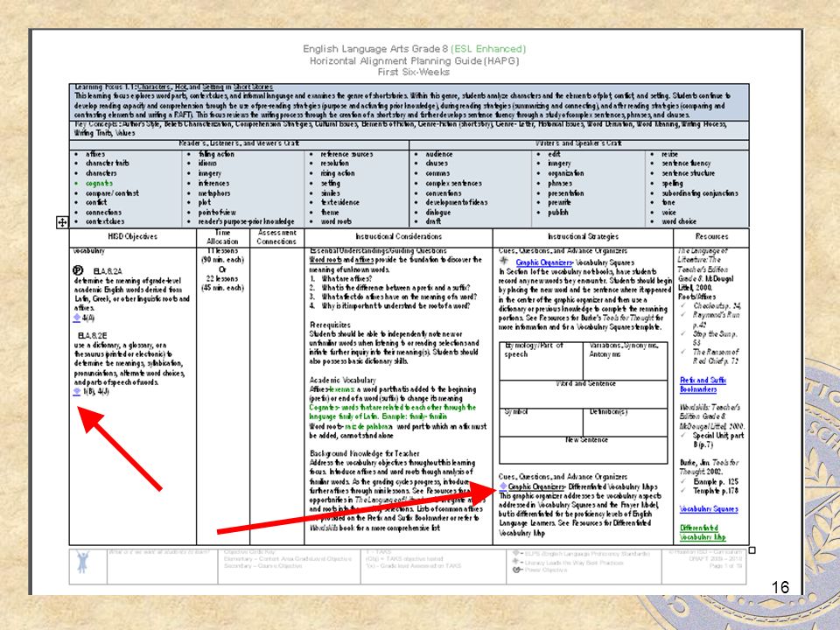
Task: Open the Prefix and Suffix Bookmarkers link
Action: pos(703,385)
